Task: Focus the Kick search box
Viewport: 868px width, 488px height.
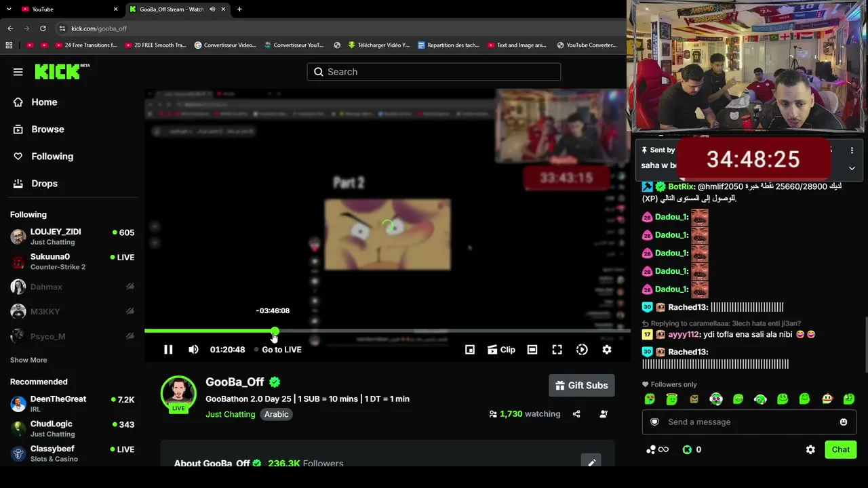Action: point(434,72)
